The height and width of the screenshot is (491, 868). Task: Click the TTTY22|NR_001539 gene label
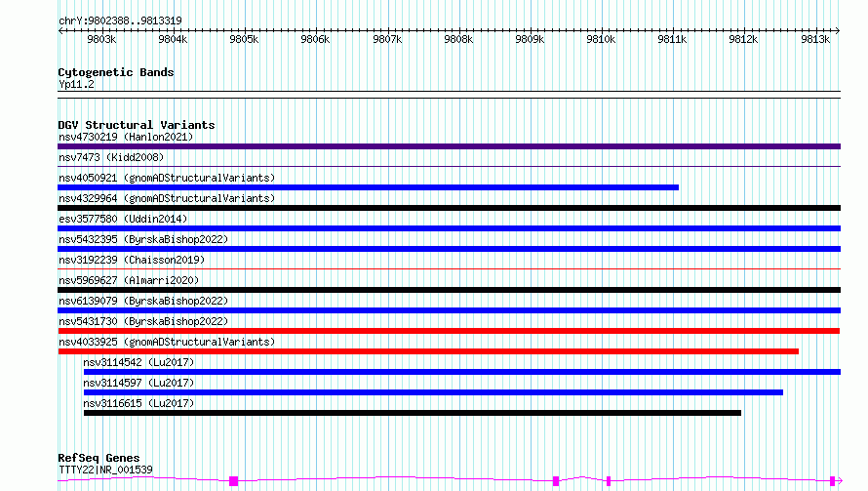105,470
